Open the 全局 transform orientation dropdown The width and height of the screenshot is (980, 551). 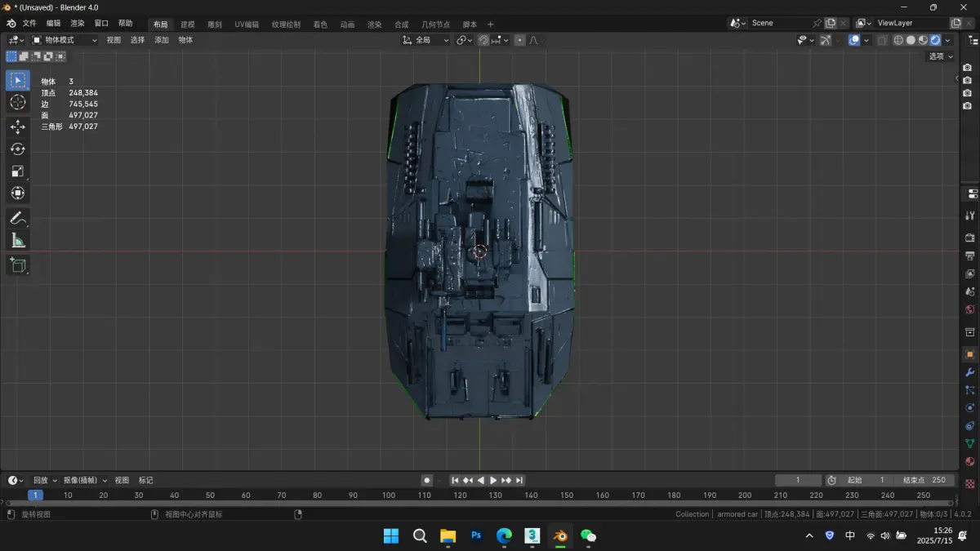[426, 40]
